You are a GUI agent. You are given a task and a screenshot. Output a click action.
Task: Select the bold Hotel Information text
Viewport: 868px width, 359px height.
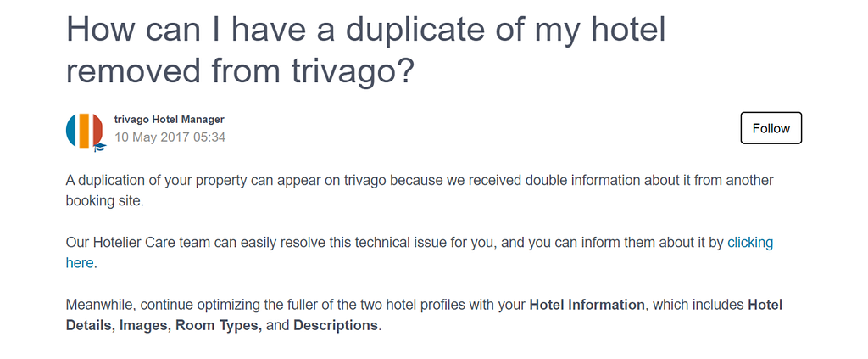point(587,306)
